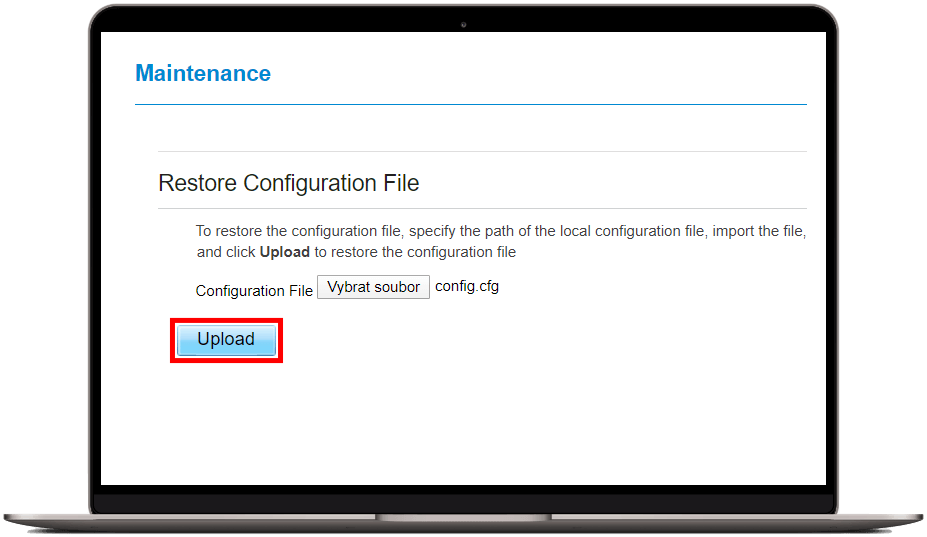
Task: Click the Configuration File field label
Action: tap(254, 291)
